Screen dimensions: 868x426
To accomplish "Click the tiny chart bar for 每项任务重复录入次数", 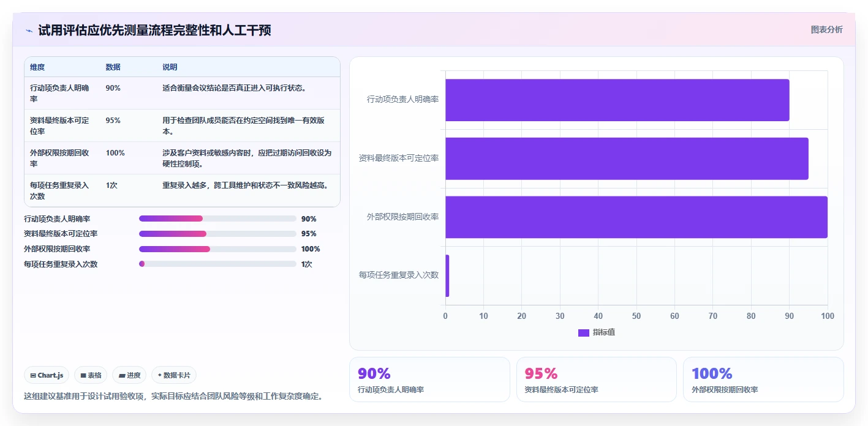I will [447, 275].
